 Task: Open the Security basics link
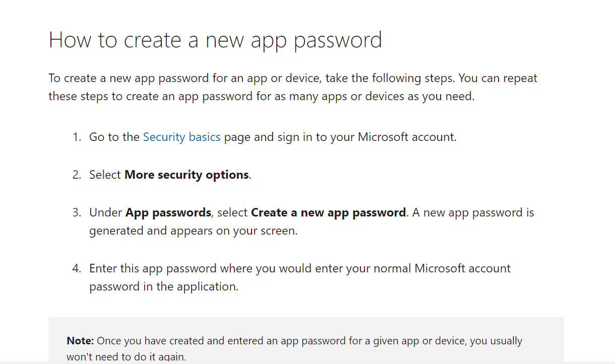coord(181,137)
